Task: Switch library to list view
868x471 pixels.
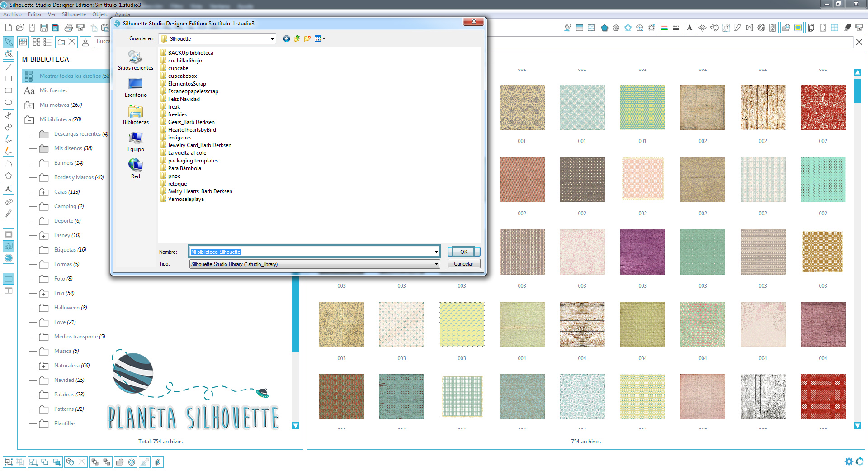Action: point(47,42)
